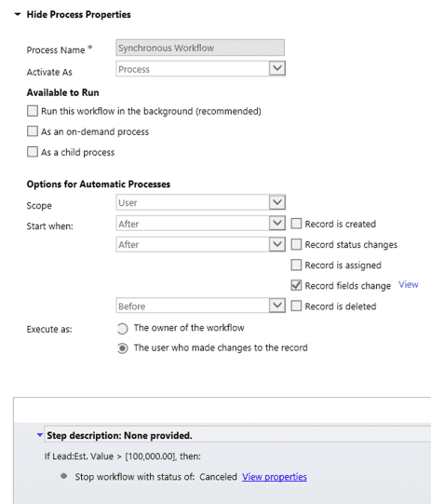Open View properties link for Stop workflow
The image size is (431, 504).
click(x=275, y=477)
